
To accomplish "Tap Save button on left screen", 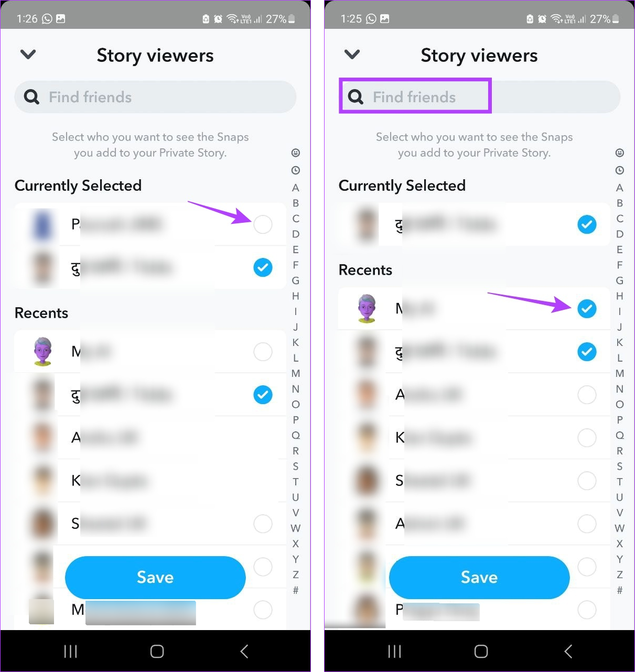I will pyautogui.click(x=155, y=577).
